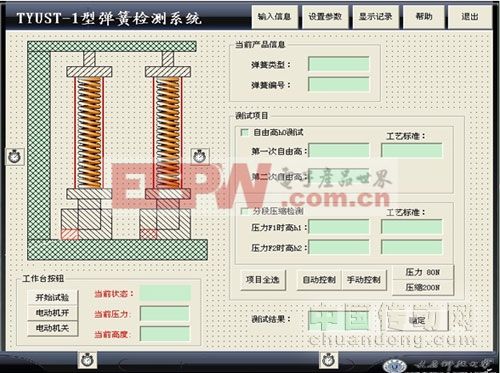Focus the 弹簧类型 input field
Screen dimensions: 500x373
[339, 64]
